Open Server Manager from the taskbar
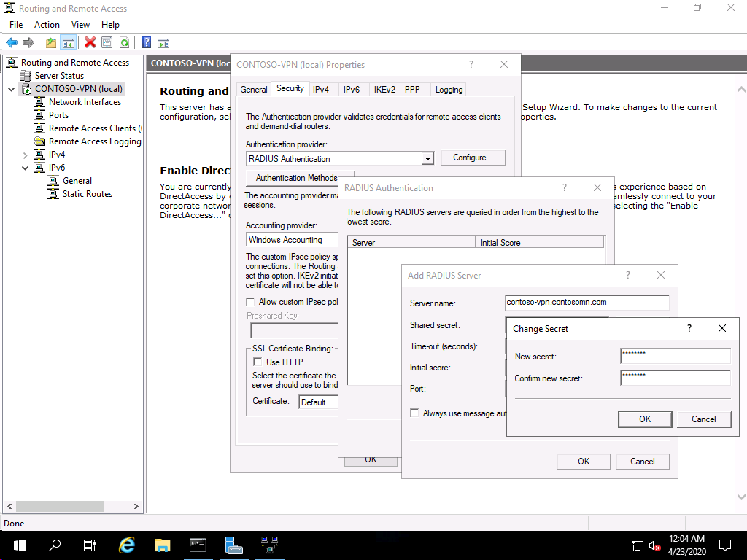This screenshot has height=560, width=747. 233,545
